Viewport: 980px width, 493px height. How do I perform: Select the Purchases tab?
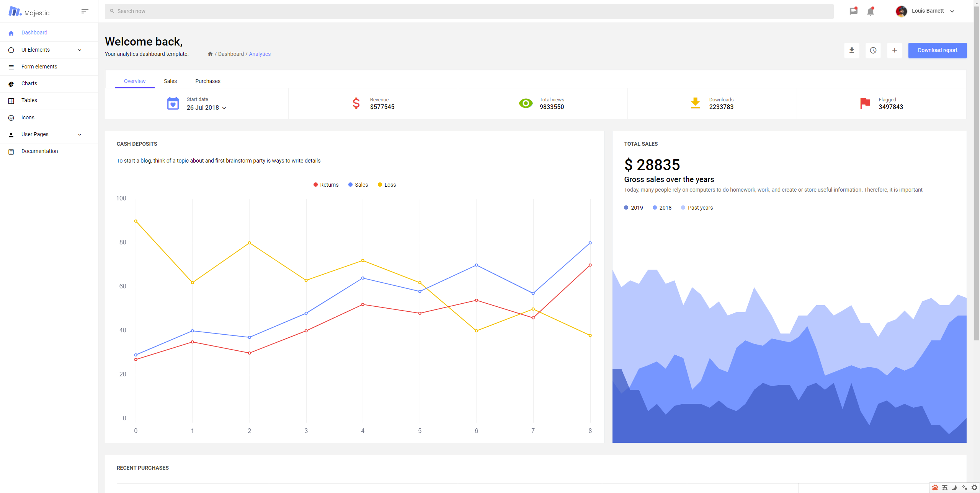(x=207, y=80)
